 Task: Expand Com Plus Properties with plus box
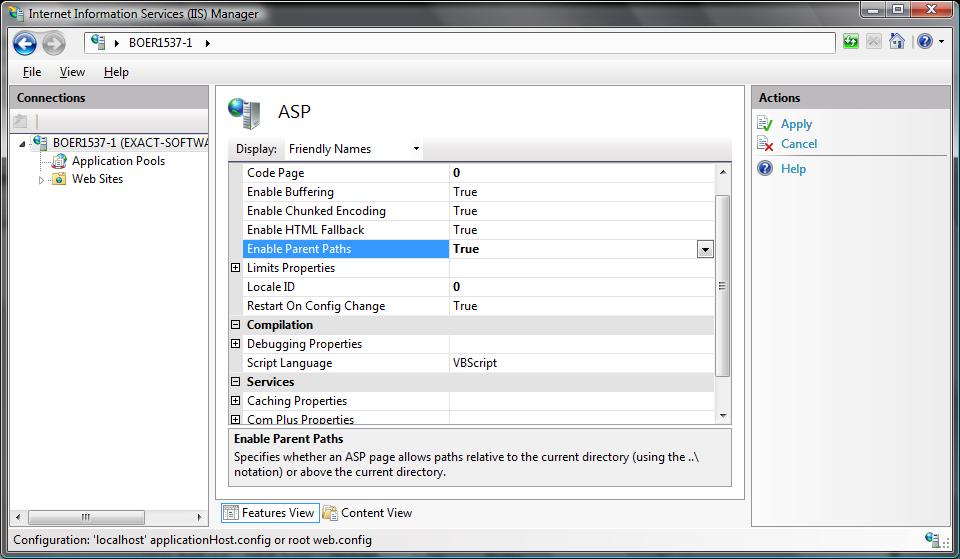click(x=235, y=419)
